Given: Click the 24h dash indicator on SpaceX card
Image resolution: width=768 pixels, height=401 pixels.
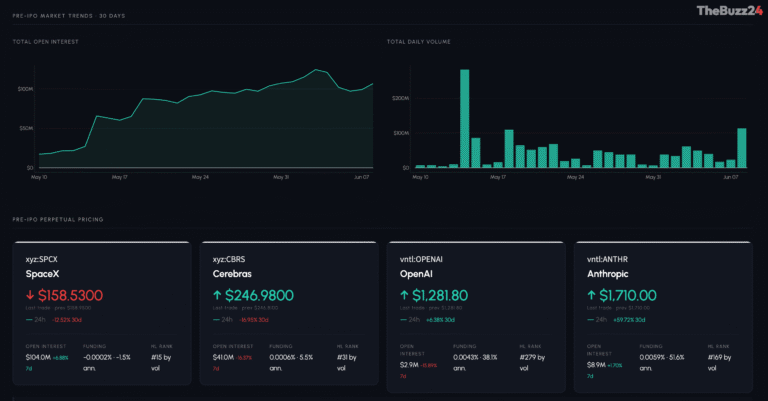Looking at the screenshot, I should coord(29,320).
